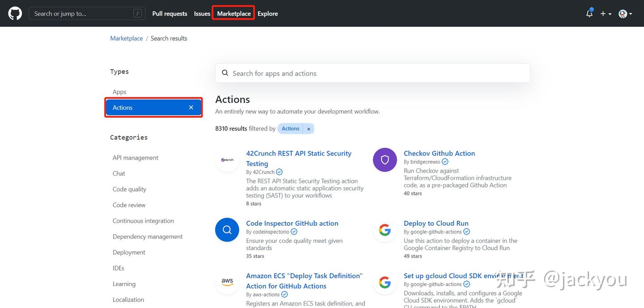Open notifications via the bell icon
Viewport: 644px width, 308px height.
(589, 14)
